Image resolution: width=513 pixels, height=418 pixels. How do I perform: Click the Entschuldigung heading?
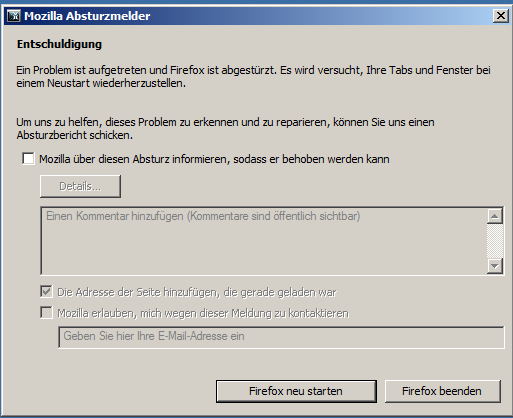(59, 44)
